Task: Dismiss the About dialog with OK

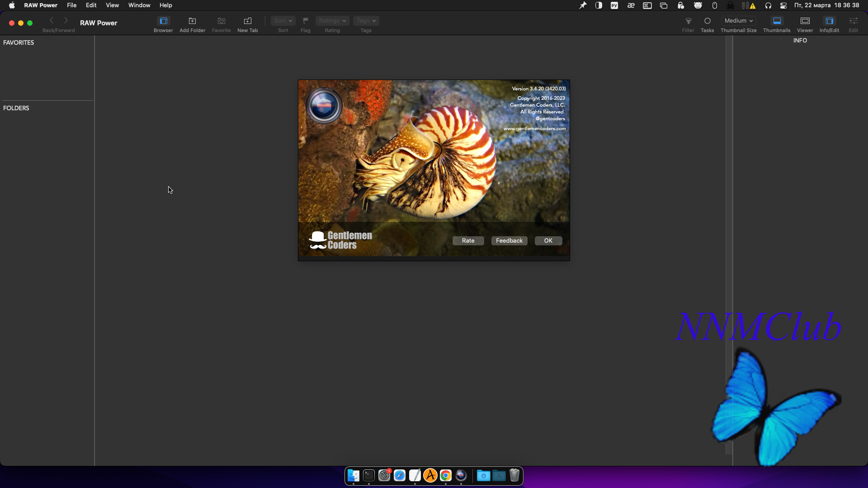Action: [548, 241]
